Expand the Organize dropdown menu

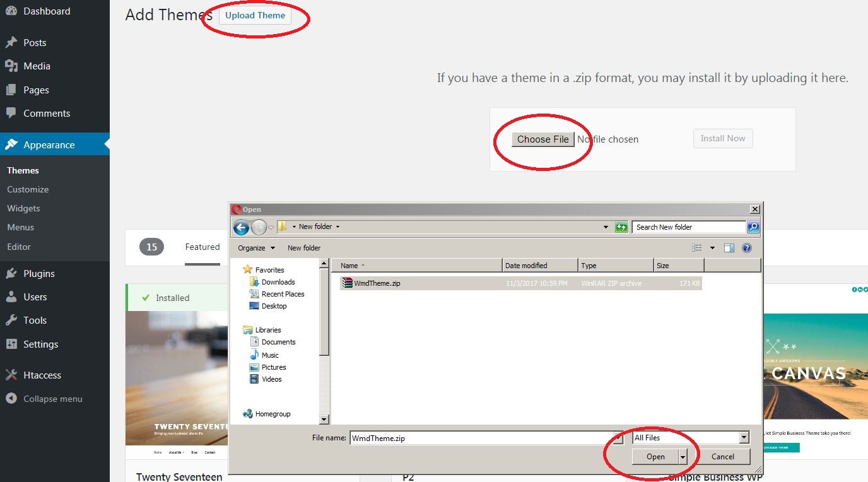[256, 248]
